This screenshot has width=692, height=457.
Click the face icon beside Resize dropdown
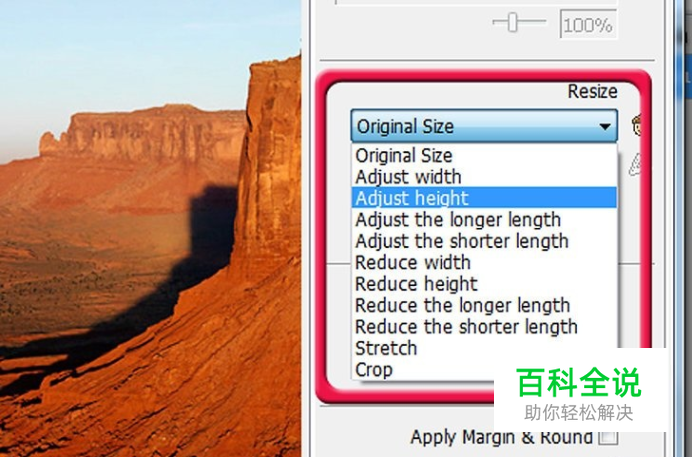click(636, 125)
